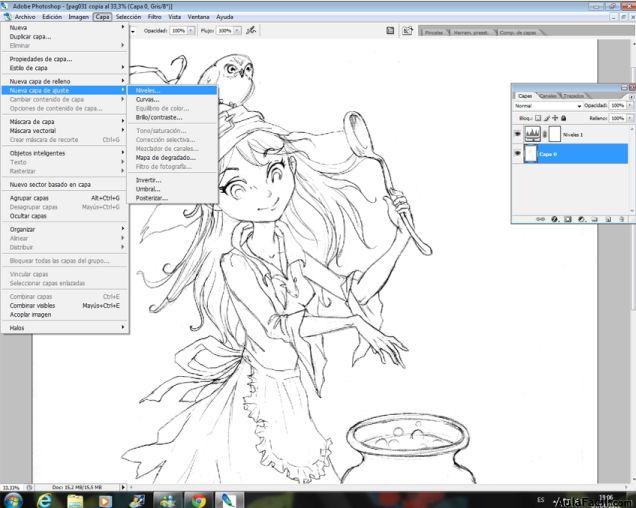Image resolution: width=636 pixels, height=508 pixels.
Task: Hide the Capa 0 layer eye
Action: (517, 153)
